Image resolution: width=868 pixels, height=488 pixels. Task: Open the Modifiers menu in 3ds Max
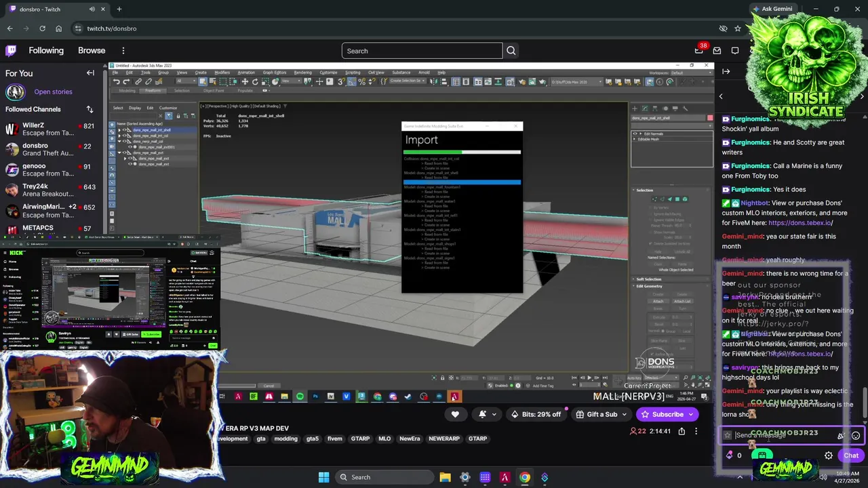pos(222,73)
